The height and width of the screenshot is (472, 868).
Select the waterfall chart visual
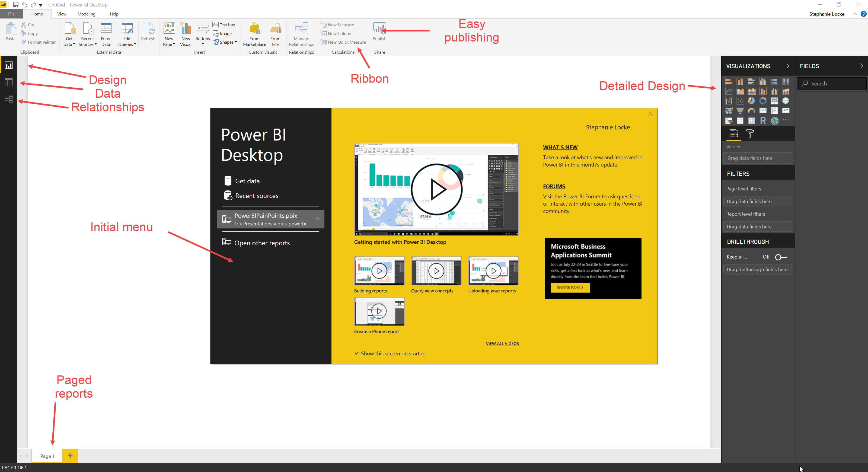click(729, 101)
